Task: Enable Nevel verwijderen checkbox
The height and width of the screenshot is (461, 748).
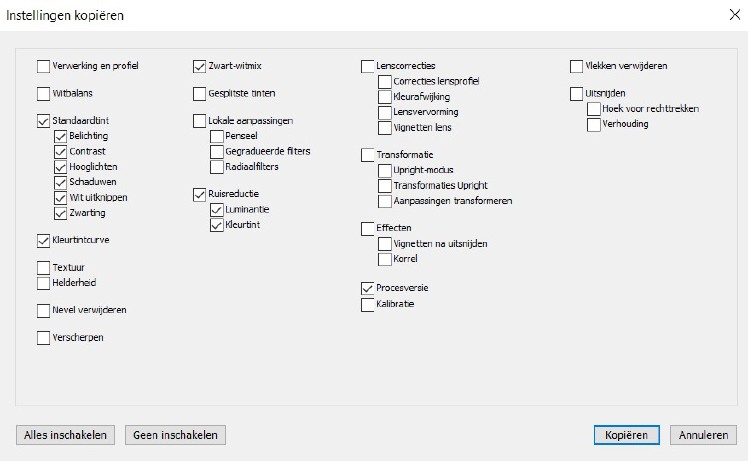Action: point(43,310)
